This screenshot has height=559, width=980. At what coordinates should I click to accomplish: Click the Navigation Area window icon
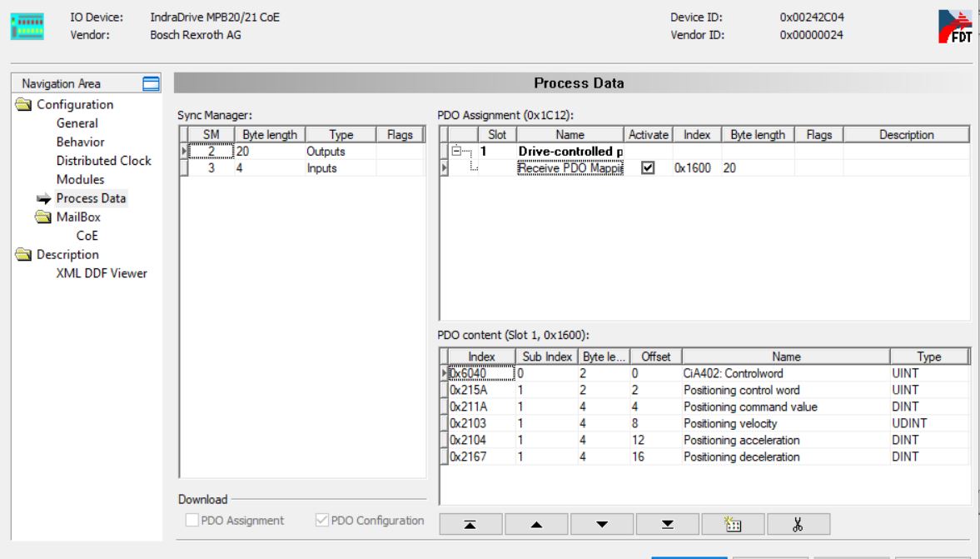[x=151, y=83]
